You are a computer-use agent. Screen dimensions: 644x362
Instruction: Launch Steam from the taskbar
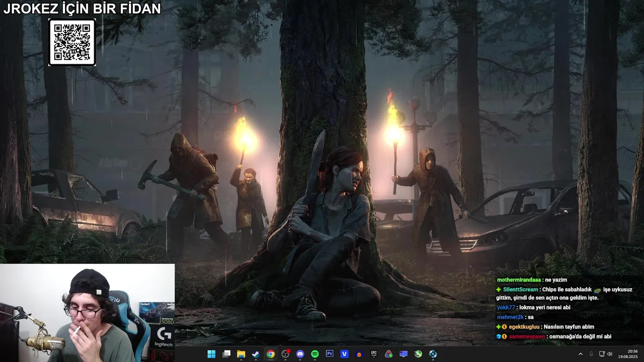(256, 354)
